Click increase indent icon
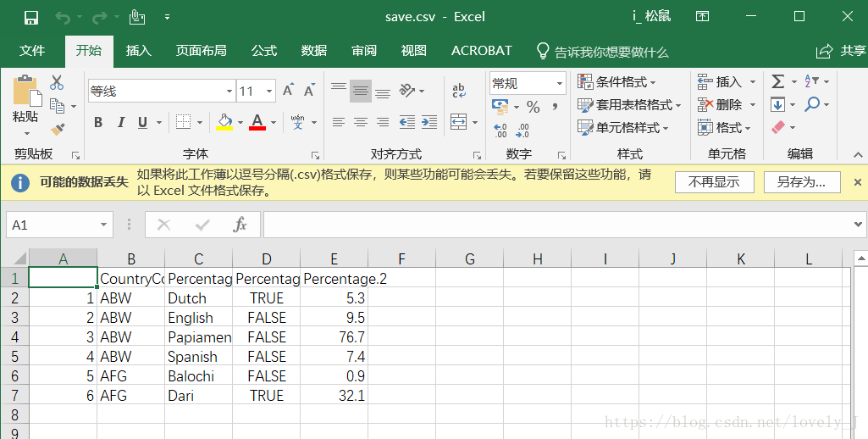Screen dimensions: 868x439 pos(429,122)
